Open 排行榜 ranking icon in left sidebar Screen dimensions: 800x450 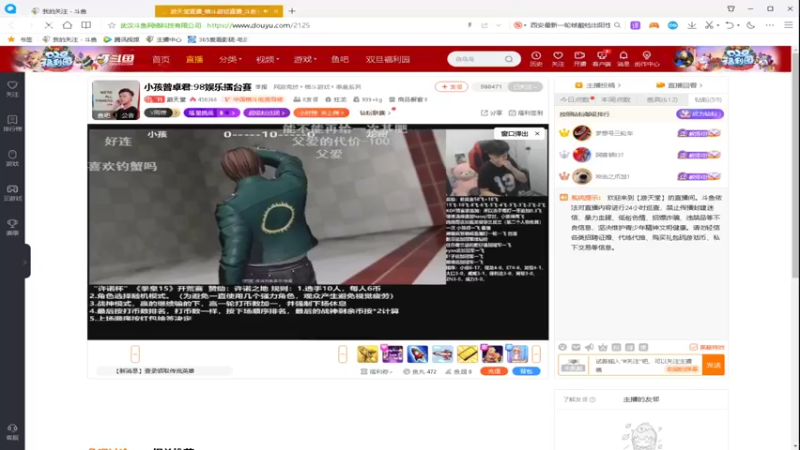(x=12, y=123)
